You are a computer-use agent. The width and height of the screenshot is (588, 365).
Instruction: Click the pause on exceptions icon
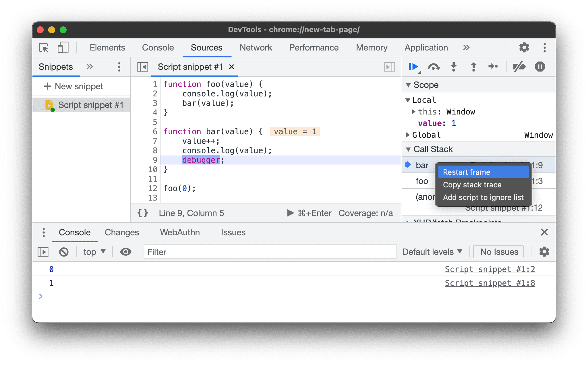coord(540,67)
